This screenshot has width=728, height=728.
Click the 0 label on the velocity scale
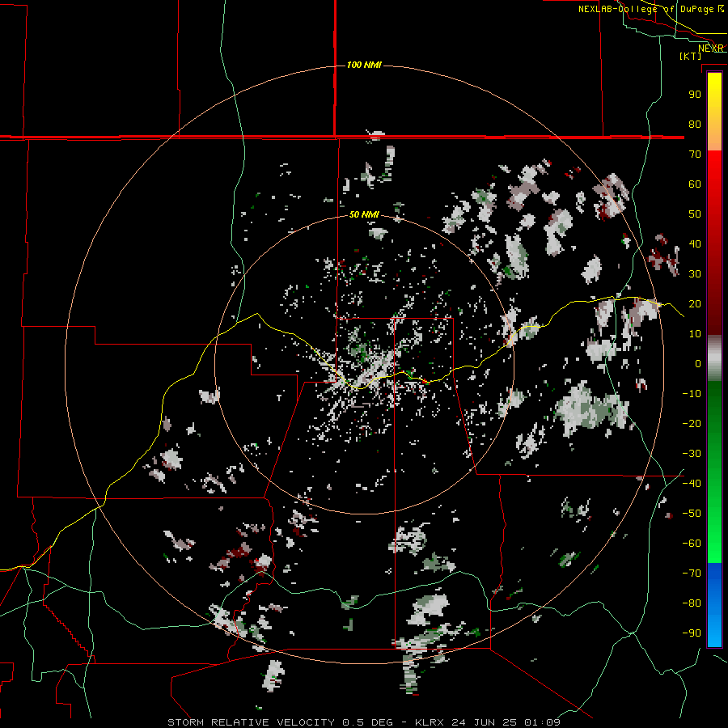[698, 363]
